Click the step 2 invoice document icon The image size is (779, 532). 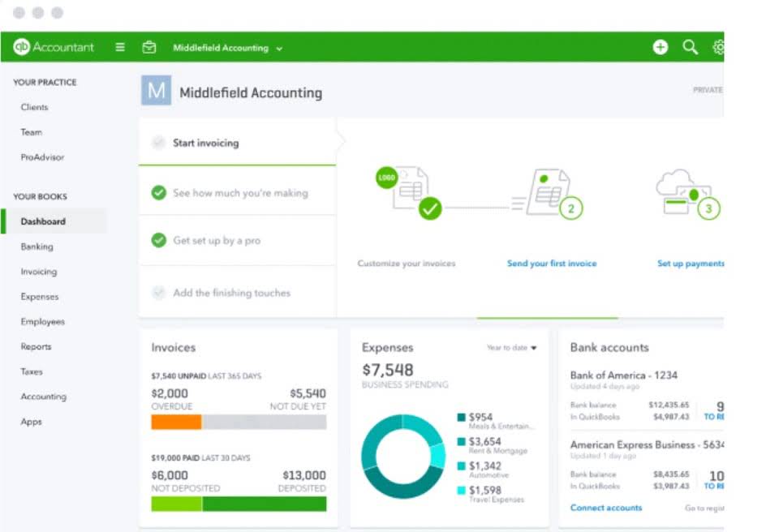[548, 194]
